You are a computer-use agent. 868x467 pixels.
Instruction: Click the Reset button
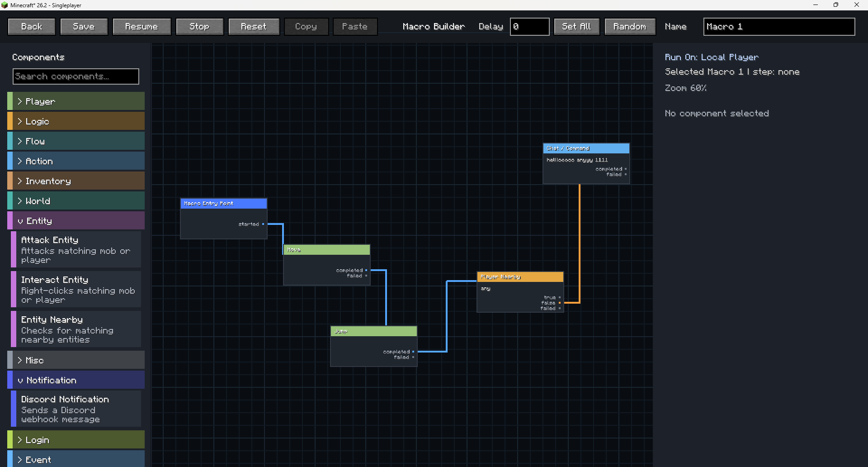(x=254, y=27)
